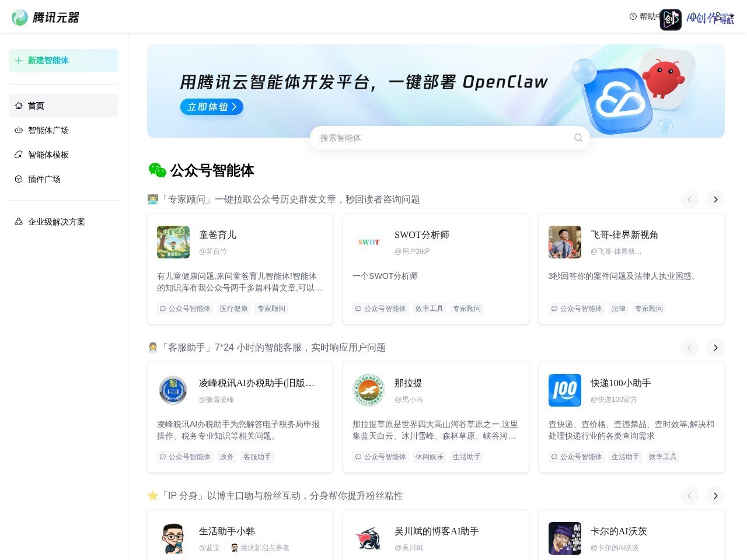Click the 童爸育儿 avatar image
The width and height of the screenshot is (747, 560).
[173, 242]
